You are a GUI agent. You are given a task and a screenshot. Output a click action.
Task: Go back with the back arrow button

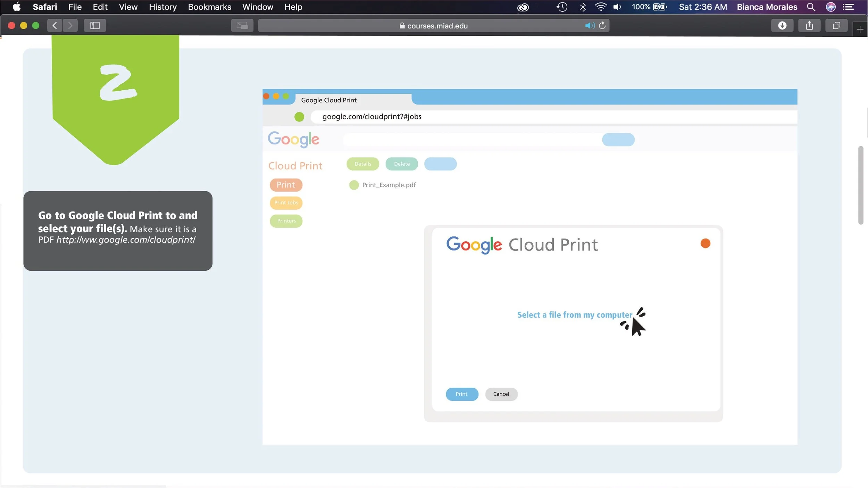(x=55, y=25)
